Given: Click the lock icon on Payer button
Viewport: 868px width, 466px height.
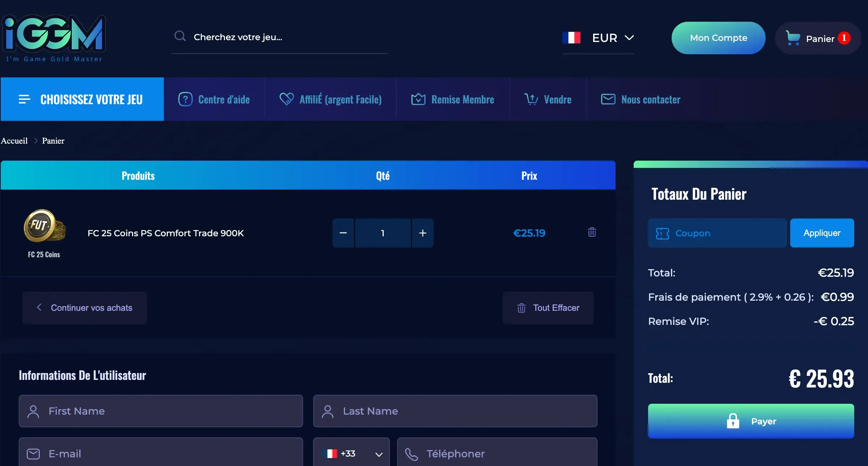Looking at the screenshot, I should pyautogui.click(x=733, y=421).
